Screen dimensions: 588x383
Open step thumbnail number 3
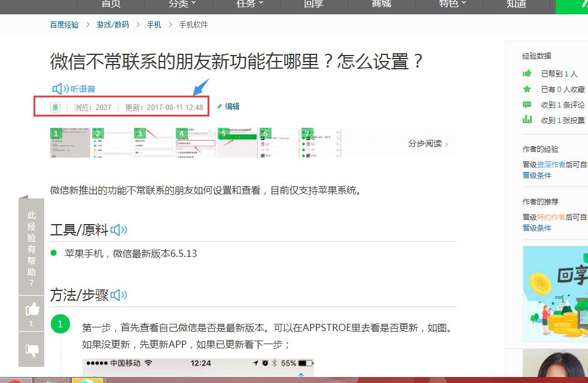(154, 143)
